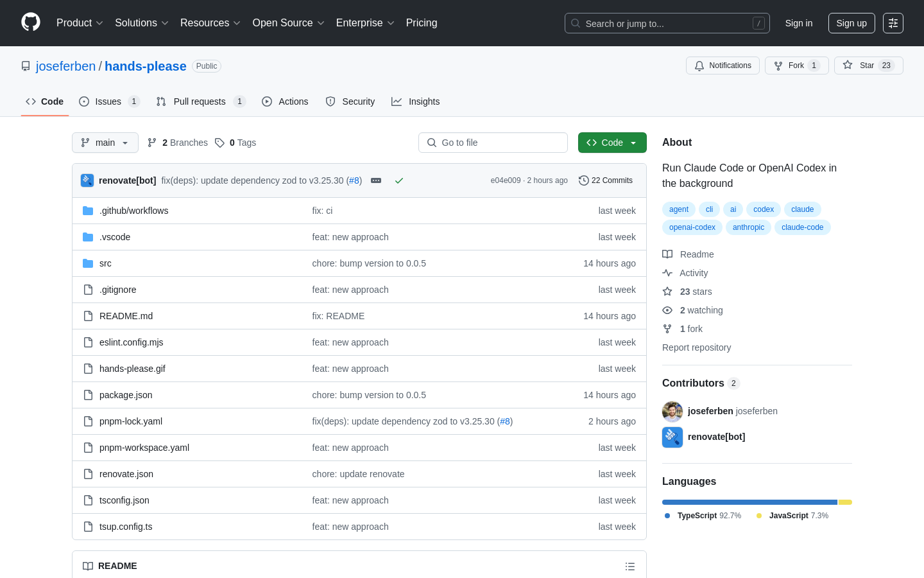
Task: Click the Sign in link
Action: (799, 23)
